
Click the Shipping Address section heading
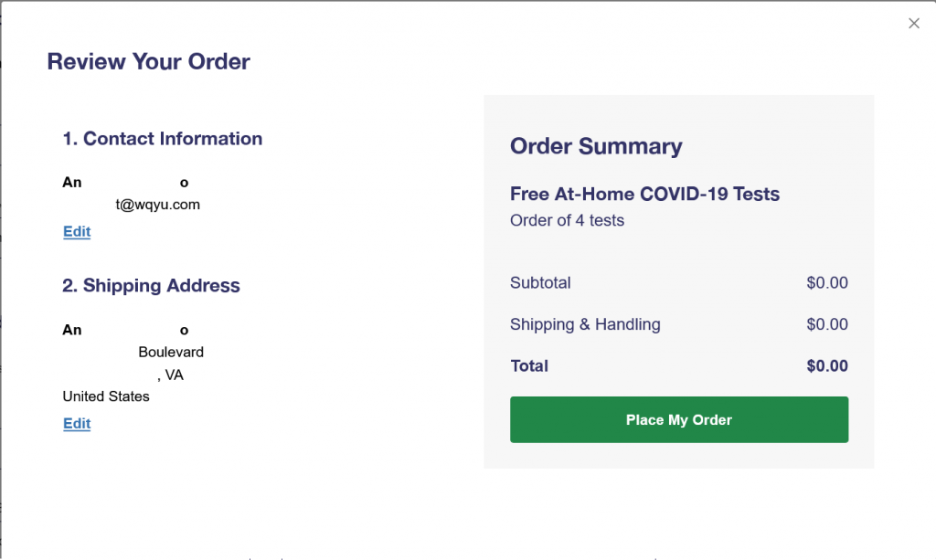(151, 285)
